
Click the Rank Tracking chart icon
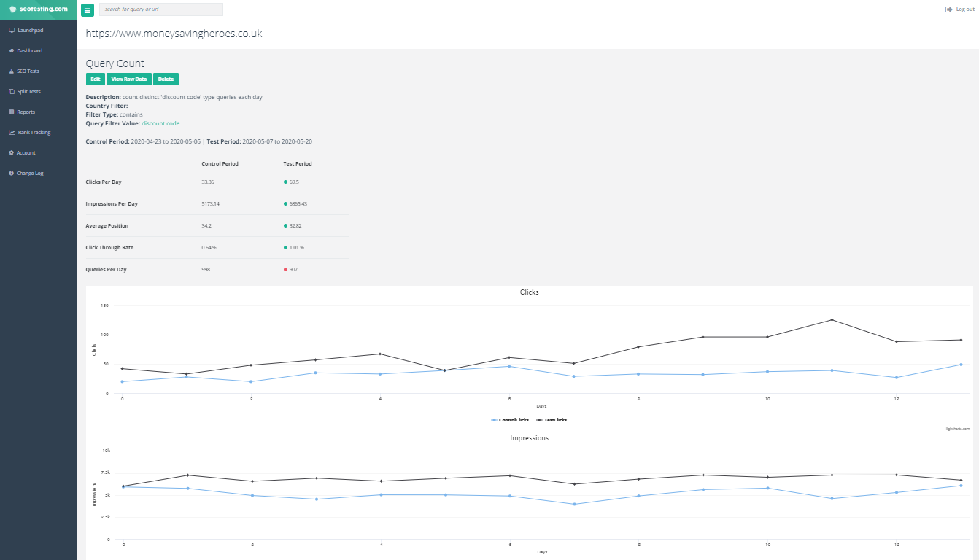12,132
